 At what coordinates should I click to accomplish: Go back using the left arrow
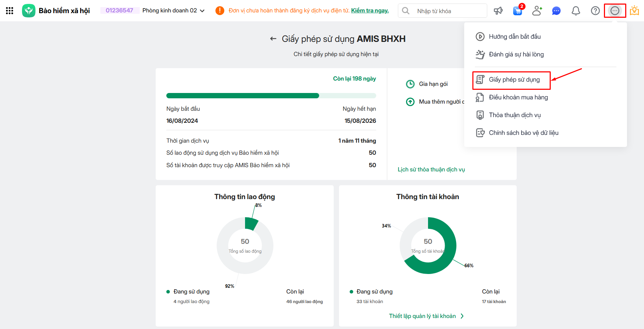(x=273, y=39)
